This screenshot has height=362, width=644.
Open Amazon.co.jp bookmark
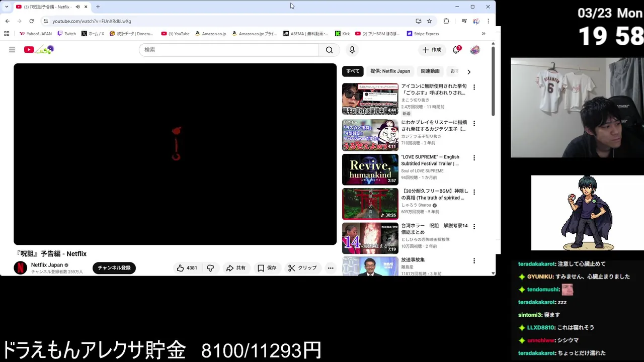tap(210, 34)
